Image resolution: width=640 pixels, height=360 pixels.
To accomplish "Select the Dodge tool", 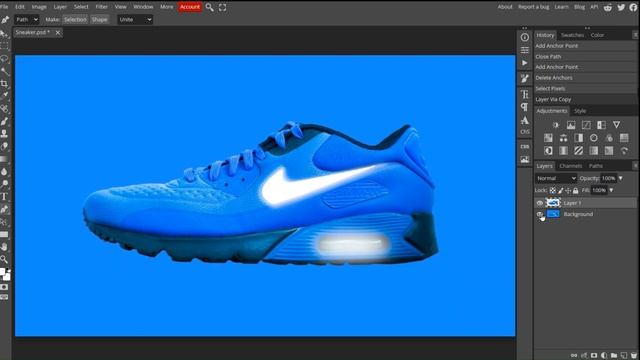I will [4, 184].
